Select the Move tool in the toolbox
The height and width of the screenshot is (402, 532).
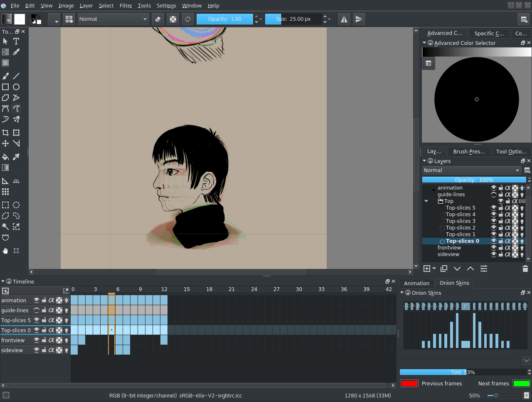[5, 143]
